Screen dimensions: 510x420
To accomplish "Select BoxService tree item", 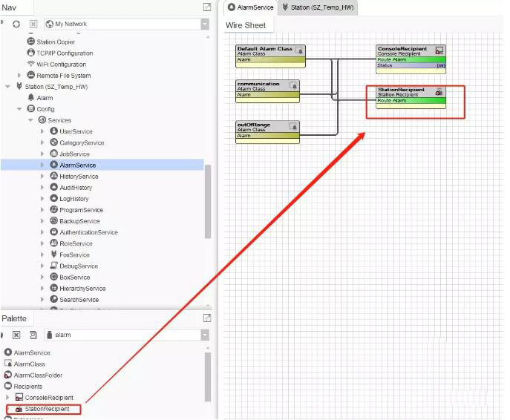I will pos(74,278).
